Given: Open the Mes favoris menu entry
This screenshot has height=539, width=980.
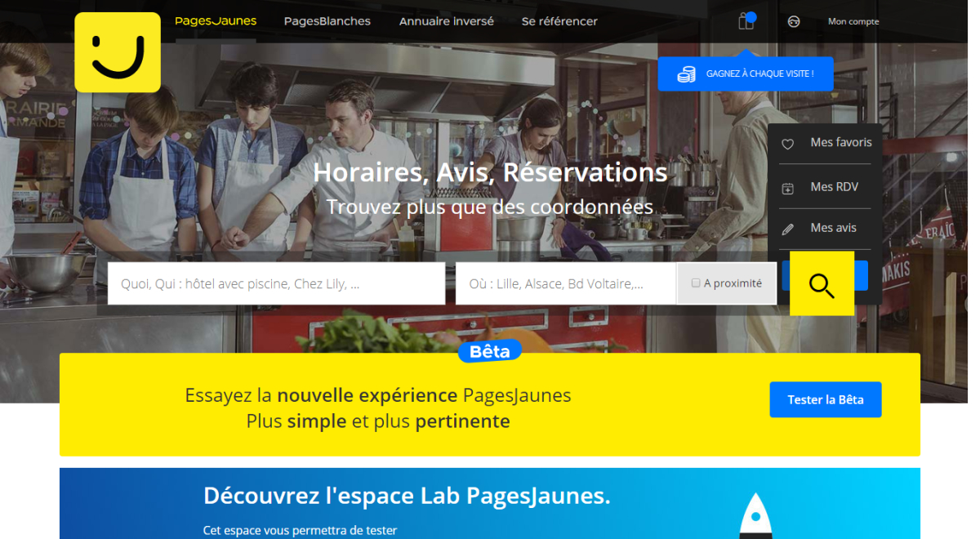Looking at the screenshot, I should (x=826, y=143).
